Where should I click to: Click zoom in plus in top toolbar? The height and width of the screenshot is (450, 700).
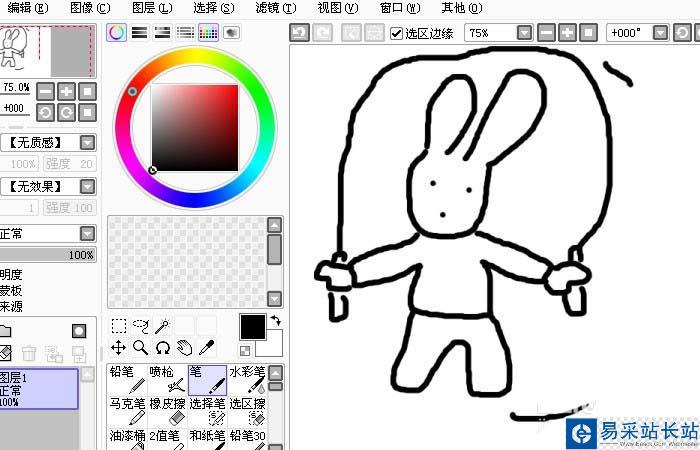pos(567,33)
